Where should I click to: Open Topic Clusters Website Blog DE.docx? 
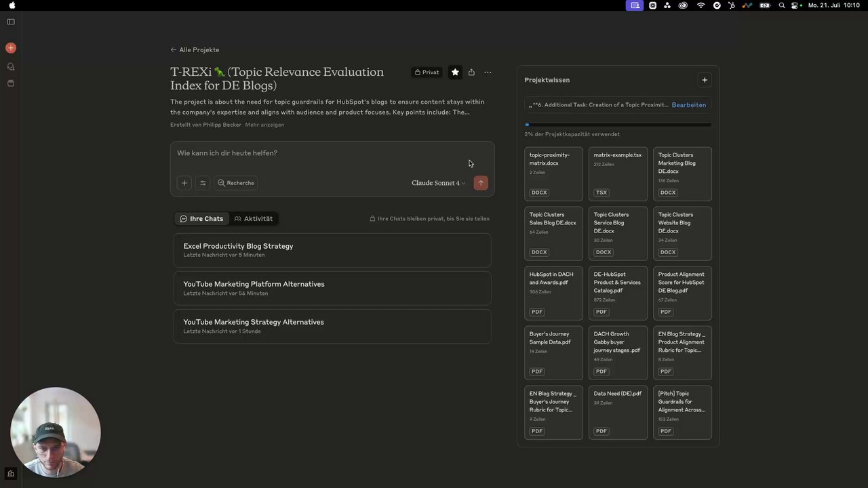pyautogui.click(x=682, y=234)
